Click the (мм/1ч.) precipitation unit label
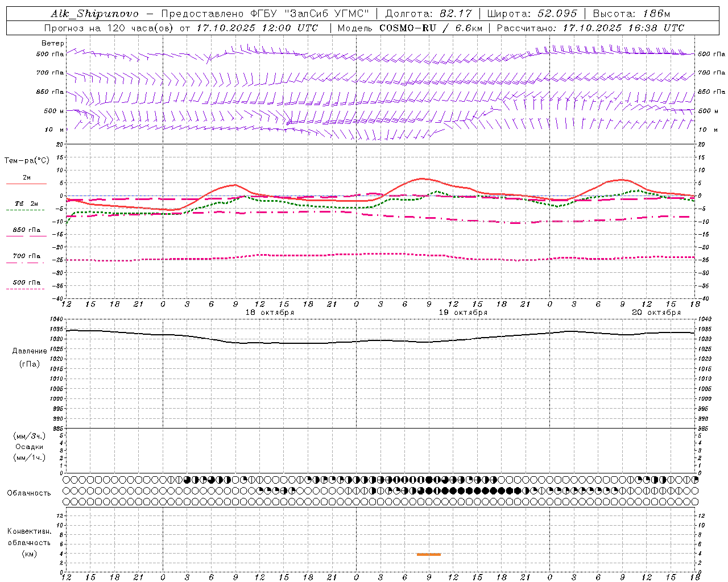Image resolution: width=728 pixels, height=582 pixels. [x=30, y=458]
